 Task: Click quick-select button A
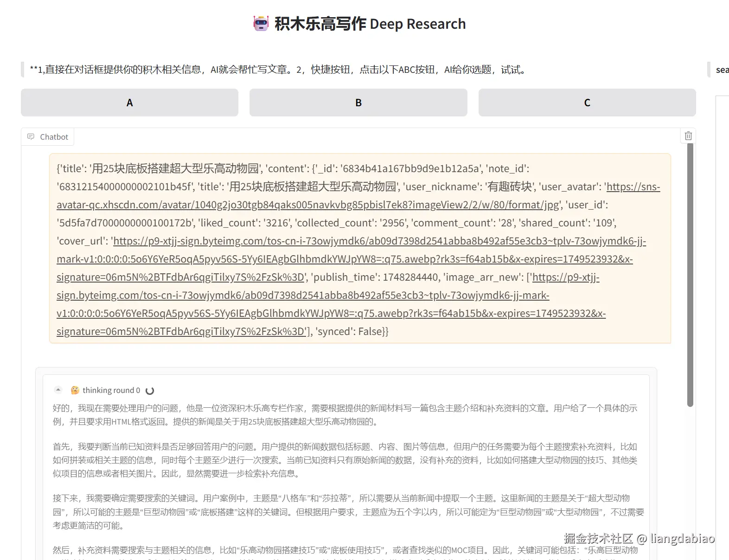click(x=129, y=103)
